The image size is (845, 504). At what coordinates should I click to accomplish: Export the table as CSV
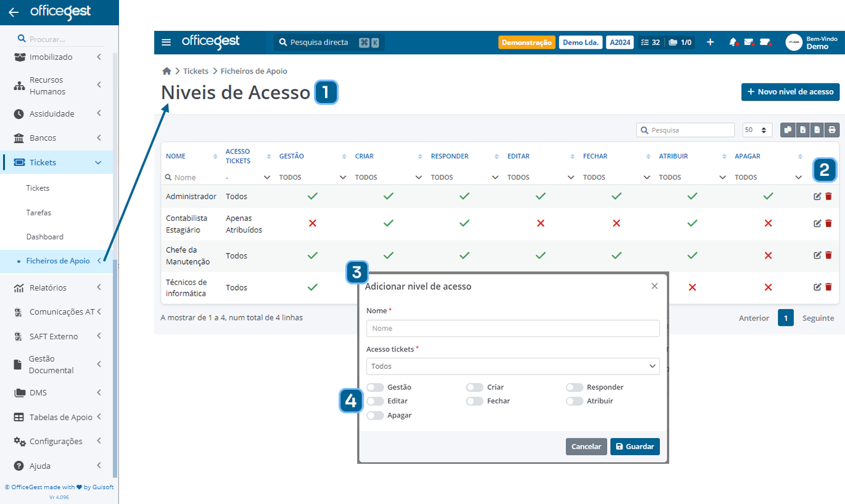817,130
